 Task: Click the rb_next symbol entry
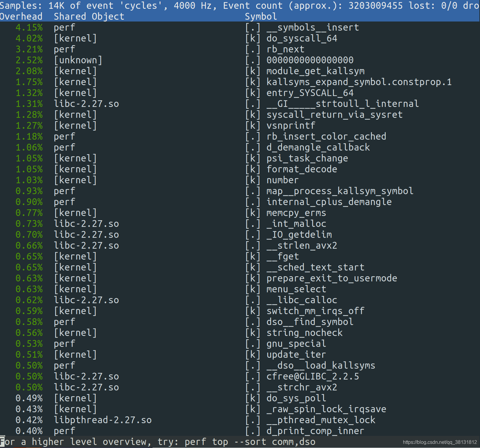[285, 49]
